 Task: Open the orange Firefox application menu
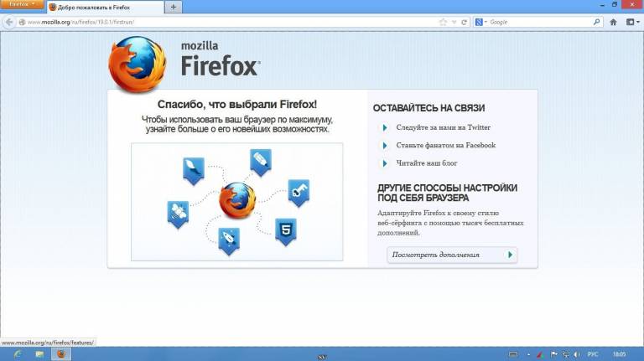click(21, 4)
